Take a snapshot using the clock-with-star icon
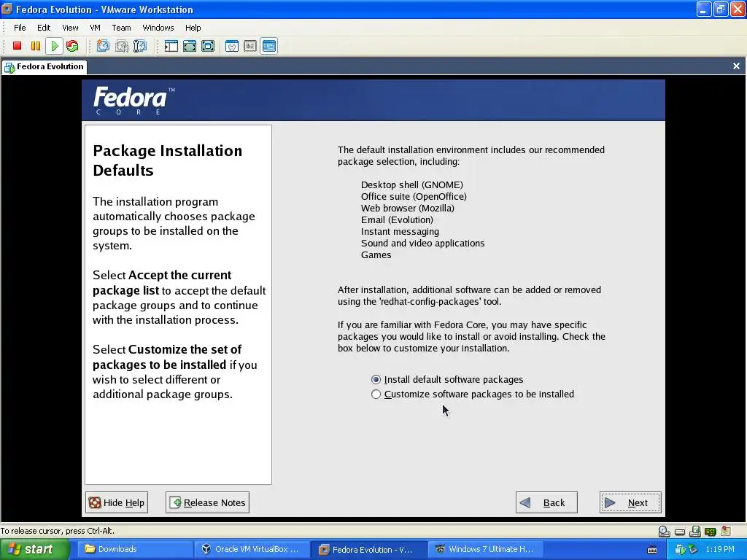This screenshot has height=560, width=747. pyautogui.click(x=103, y=46)
